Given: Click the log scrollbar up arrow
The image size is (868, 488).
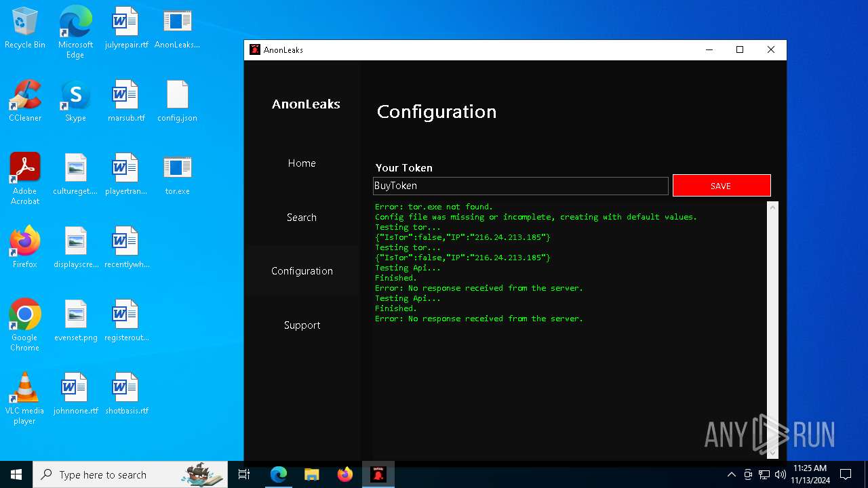Looking at the screenshot, I should (772, 207).
